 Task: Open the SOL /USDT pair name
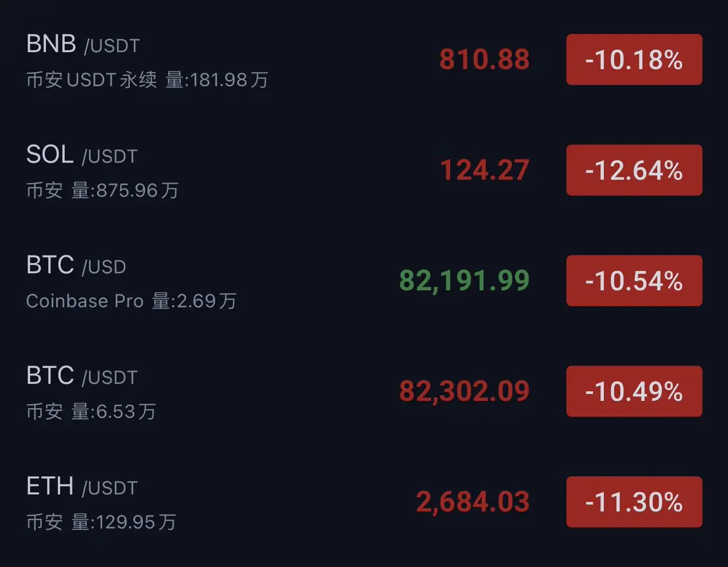point(82,155)
